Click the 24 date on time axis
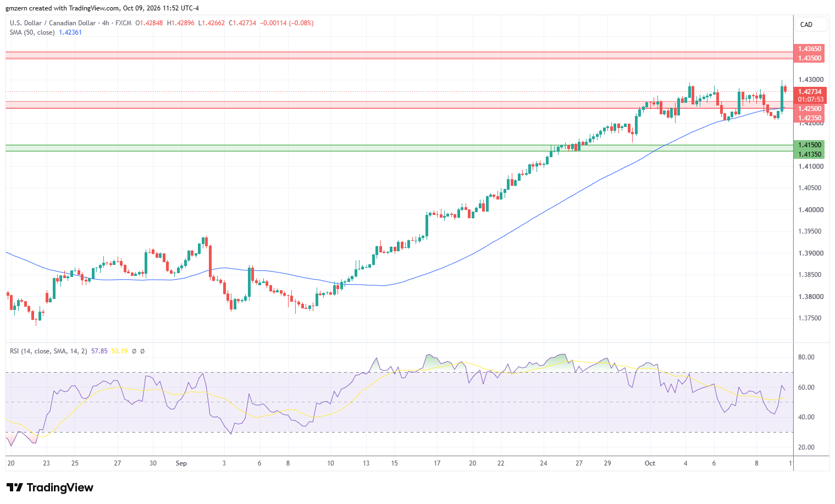 point(543,463)
